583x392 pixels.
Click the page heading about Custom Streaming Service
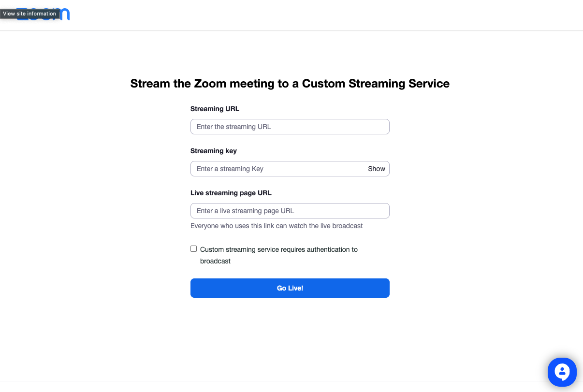tap(290, 84)
